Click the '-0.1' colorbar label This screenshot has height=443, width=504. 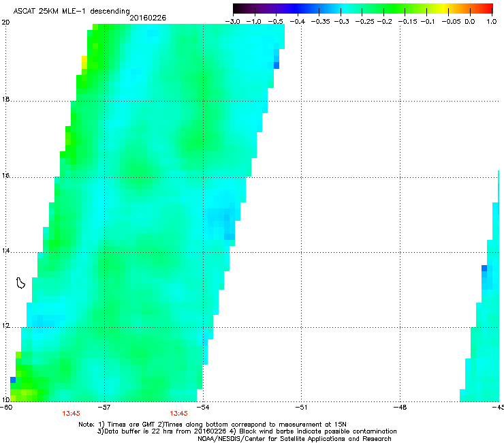click(428, 22)
